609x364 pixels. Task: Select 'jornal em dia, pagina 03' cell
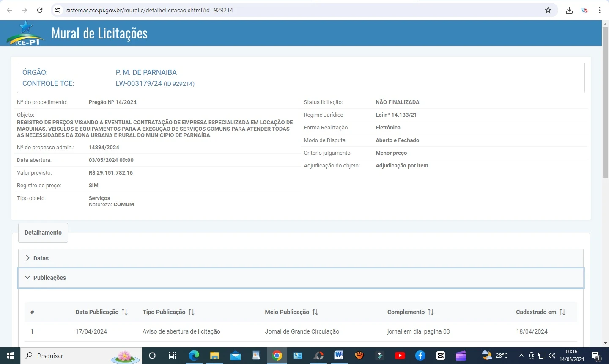418,331
